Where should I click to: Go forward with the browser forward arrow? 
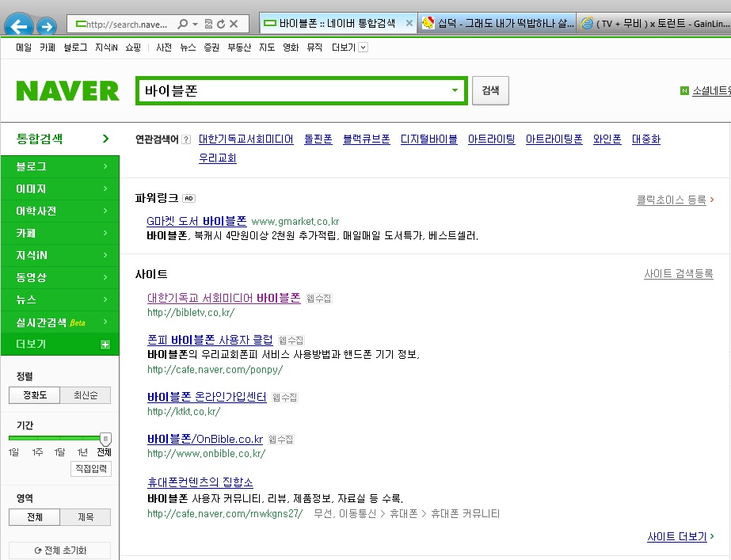pyautogui.click(x=47, y=27)
